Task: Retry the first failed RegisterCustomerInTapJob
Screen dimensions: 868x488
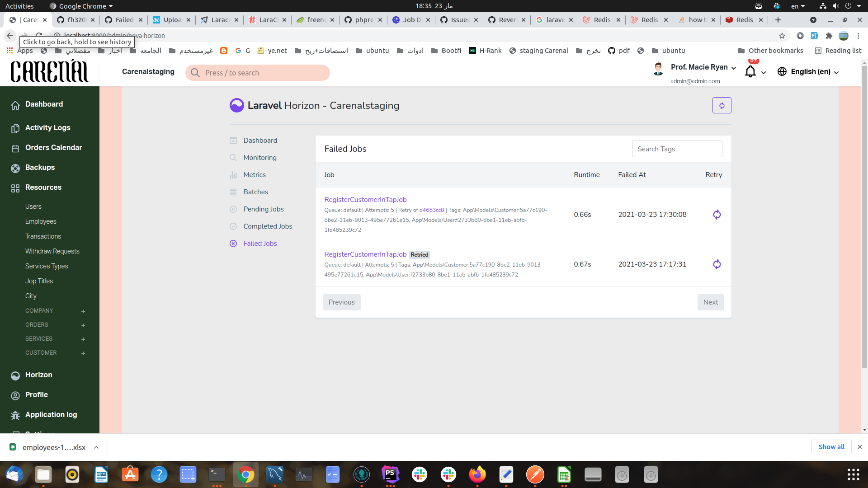Action: [717, 215]
